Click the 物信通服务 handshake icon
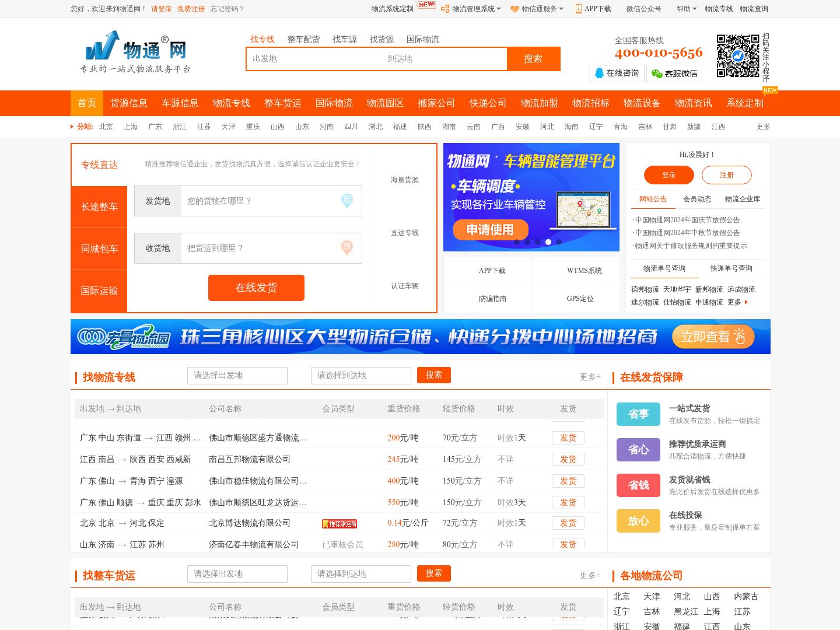 tap(514, 9)
